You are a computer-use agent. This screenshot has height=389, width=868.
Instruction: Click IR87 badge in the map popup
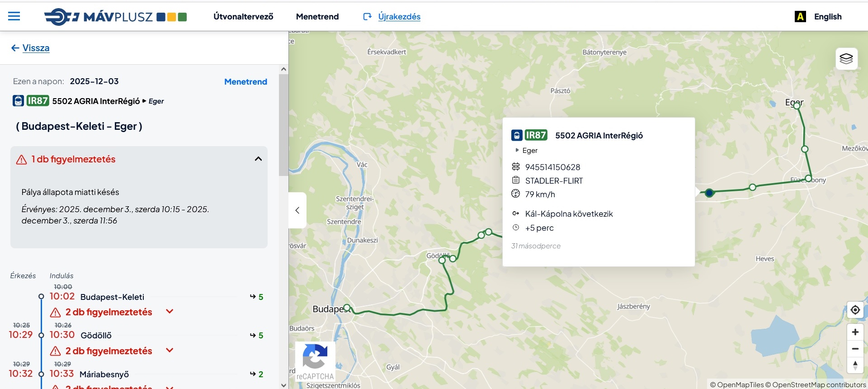(x=536, y=135)
